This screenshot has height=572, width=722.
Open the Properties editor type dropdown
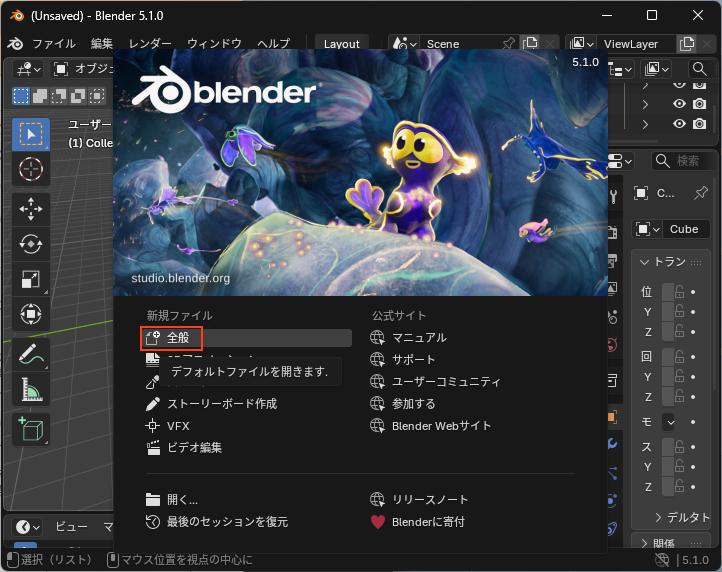coord(620,161)
